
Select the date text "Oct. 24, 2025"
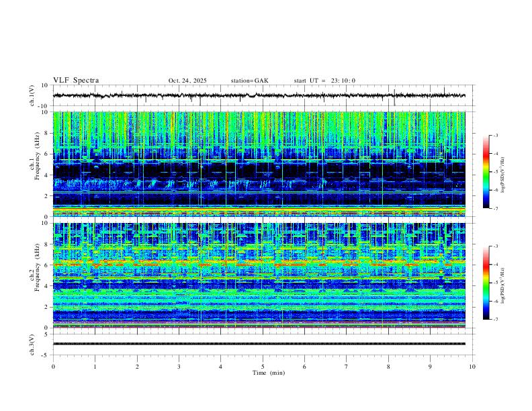coord(187,81)
